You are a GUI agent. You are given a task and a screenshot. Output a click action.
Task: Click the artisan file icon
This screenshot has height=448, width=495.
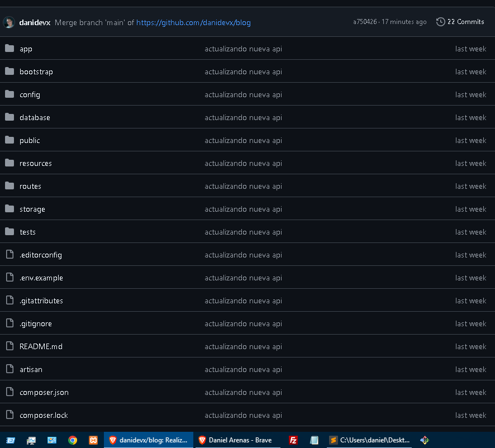coord(10,369)
